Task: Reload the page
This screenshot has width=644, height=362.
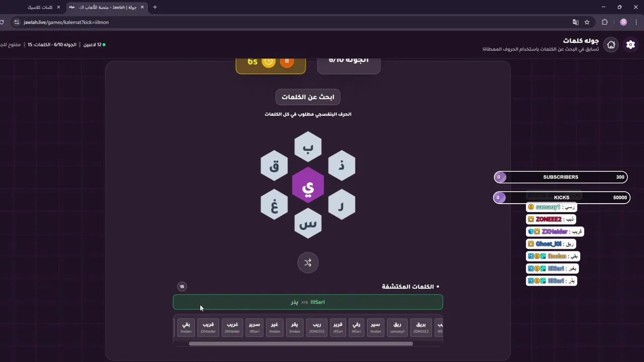Action: click(x=2, y=22)
